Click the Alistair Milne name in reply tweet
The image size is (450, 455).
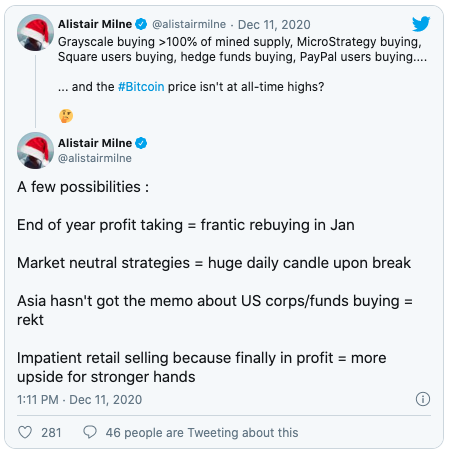(95, 143)
